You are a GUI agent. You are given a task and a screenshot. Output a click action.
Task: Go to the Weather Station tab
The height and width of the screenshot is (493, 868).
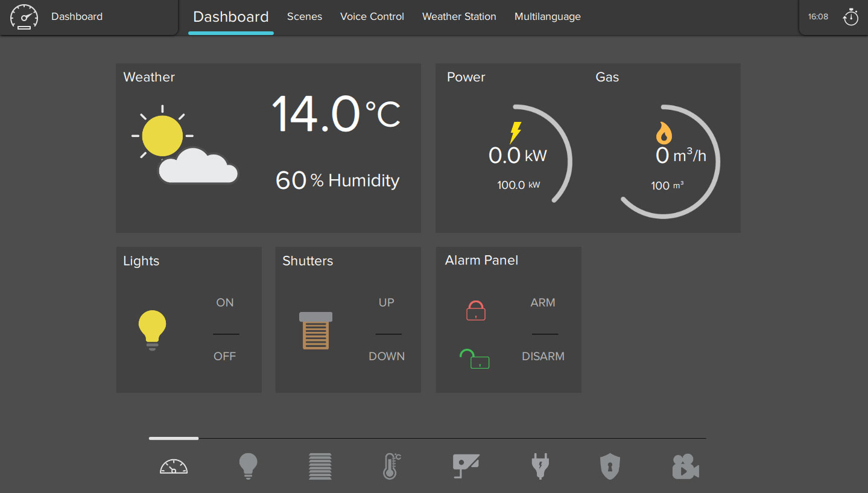click(x=459, y=17)
